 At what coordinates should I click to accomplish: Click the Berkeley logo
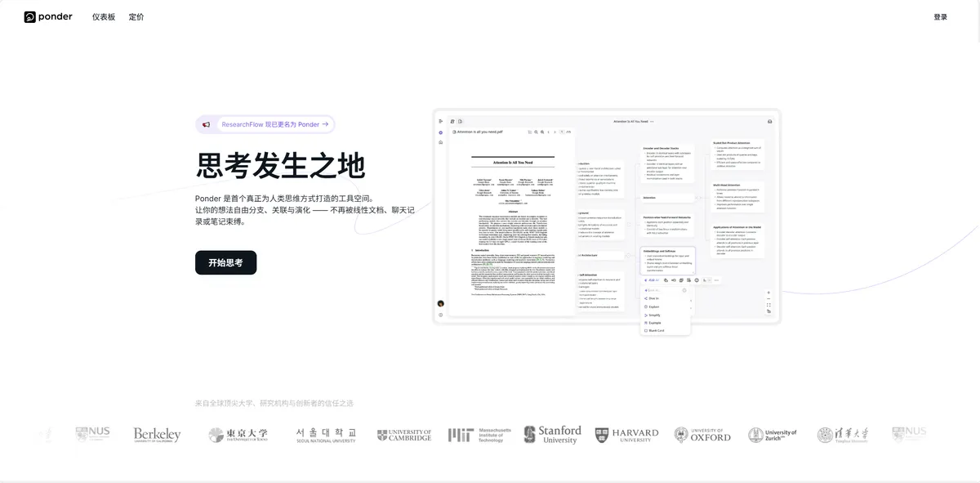click(157, 435)
